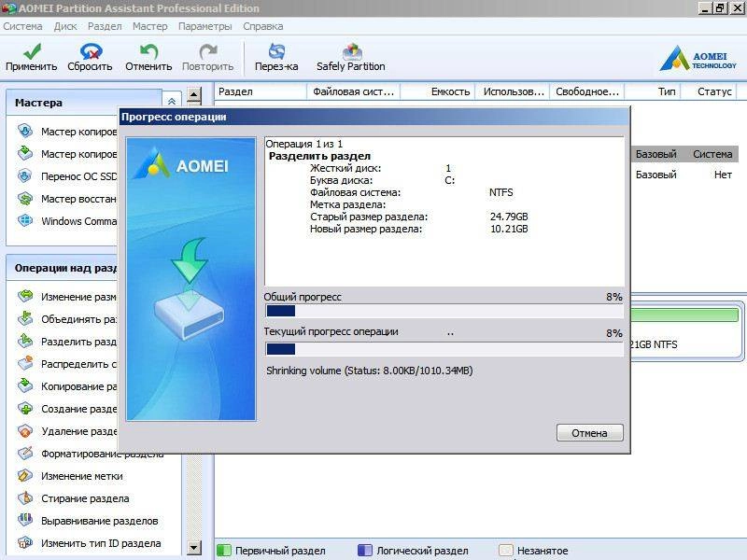Click the Статус column header
This screenshot has width=747, height=560.
tap(709, 91)
